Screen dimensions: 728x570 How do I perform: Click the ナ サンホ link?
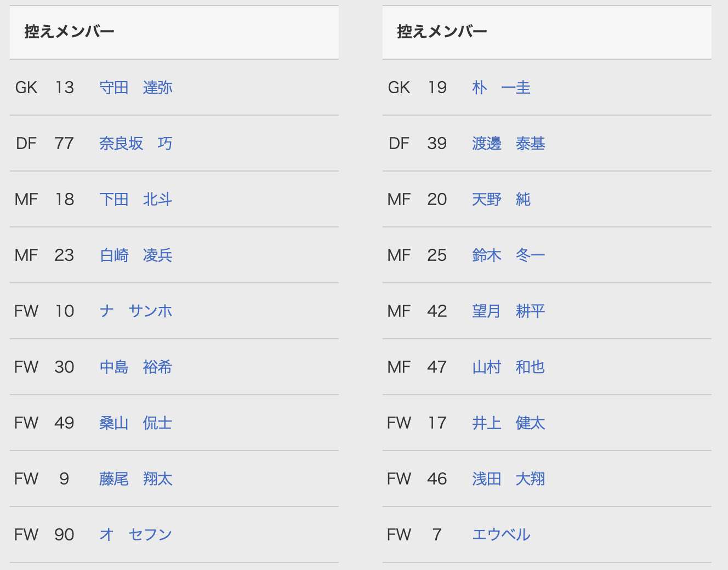click(135, 311)
